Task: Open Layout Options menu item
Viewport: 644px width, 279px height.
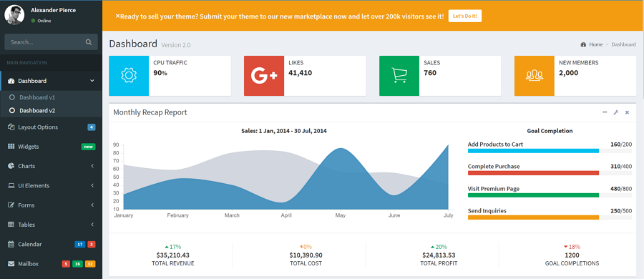Action: 51,127
